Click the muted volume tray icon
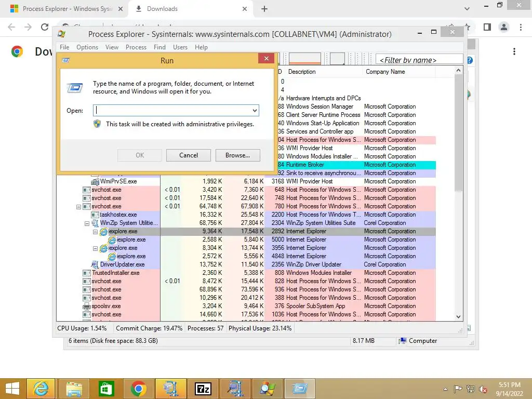This screenshot has height=399, width=532. [x=483, y=389]
